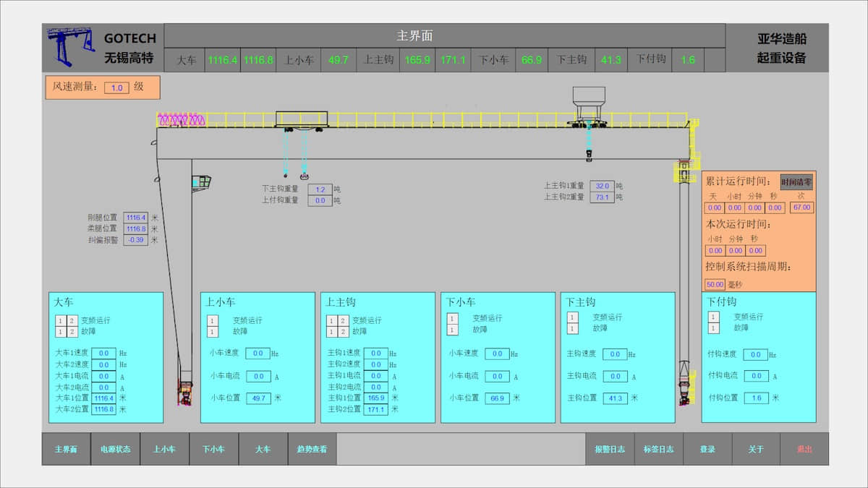Open the 趋势查看 trend view
The image size is (868, 488).
tap(312, 449)
